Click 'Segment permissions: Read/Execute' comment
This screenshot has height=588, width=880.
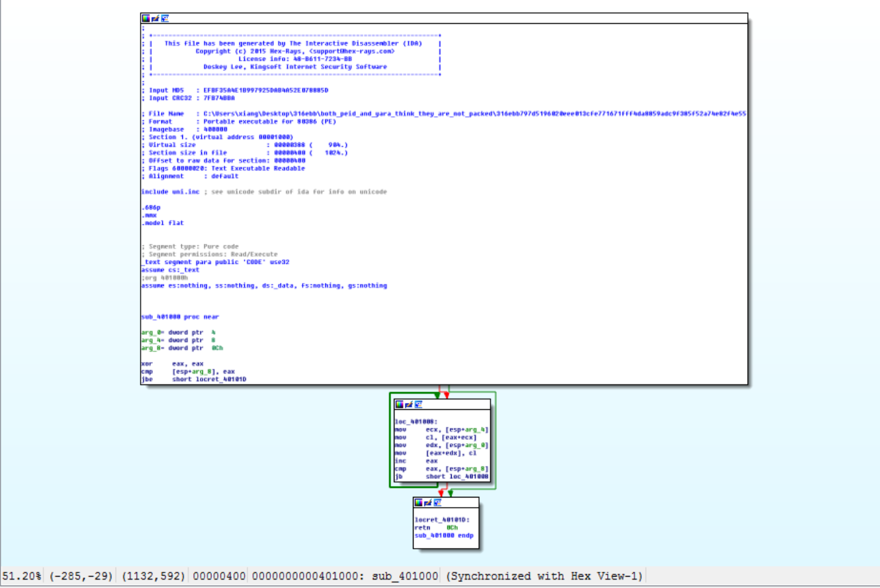coord(210,254)
